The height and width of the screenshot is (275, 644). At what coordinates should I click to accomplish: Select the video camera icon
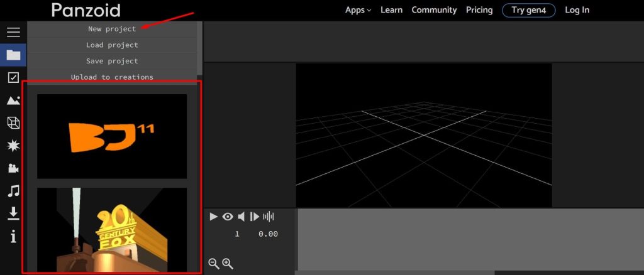point(13,168)
